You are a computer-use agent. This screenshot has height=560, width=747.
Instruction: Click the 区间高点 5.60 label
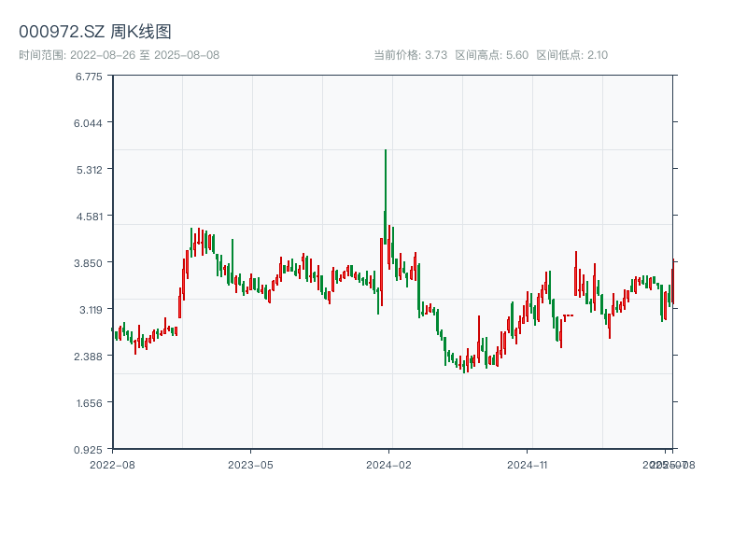pos(492,55)
